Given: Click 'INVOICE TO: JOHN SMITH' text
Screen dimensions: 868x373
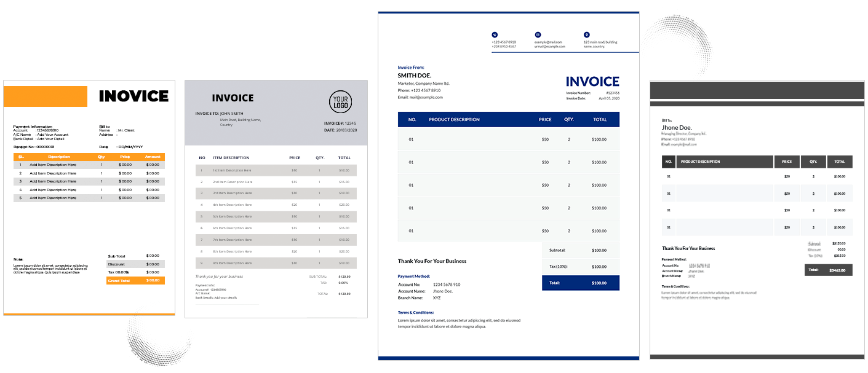Looking at the screenshot, I should 219,114.
